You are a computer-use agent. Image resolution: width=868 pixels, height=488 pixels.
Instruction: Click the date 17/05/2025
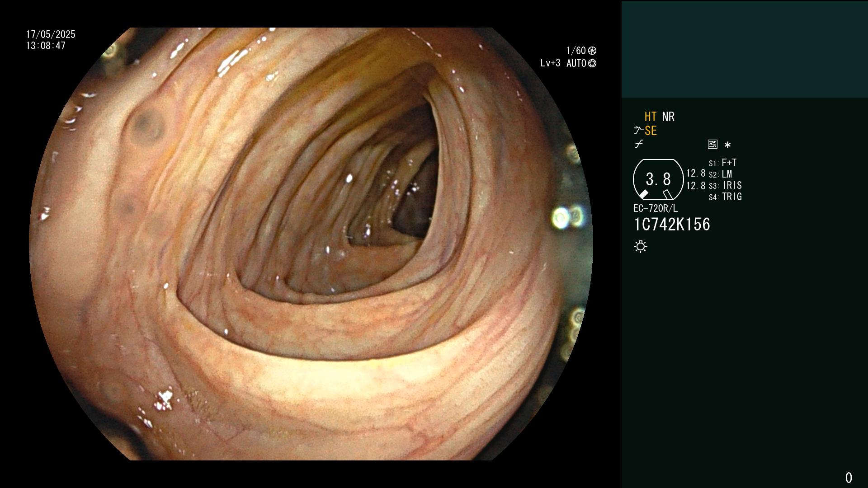[51, 34]
